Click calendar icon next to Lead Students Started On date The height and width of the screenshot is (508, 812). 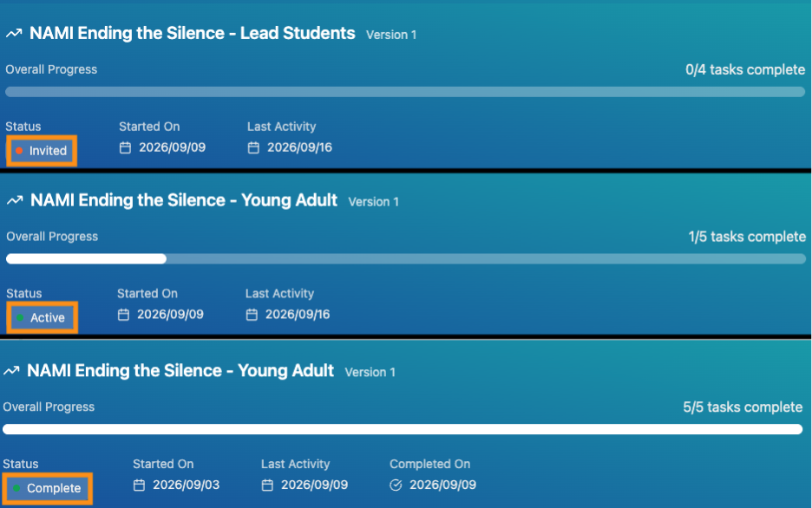125,148
